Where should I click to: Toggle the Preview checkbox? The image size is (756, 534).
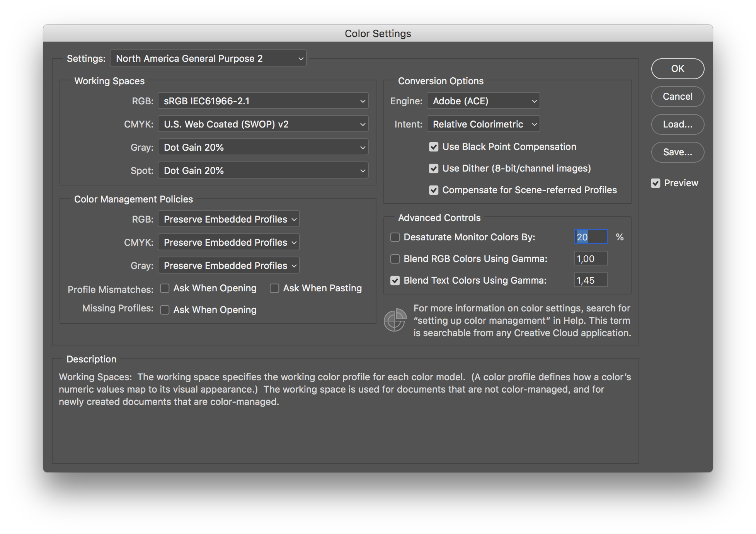[x=656, y=183]
